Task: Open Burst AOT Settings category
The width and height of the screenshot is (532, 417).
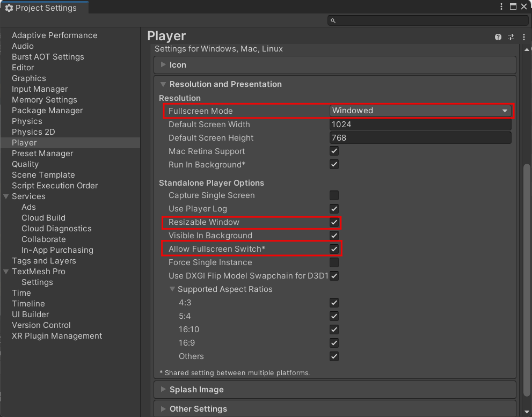Action: click(x=48, y=57)
